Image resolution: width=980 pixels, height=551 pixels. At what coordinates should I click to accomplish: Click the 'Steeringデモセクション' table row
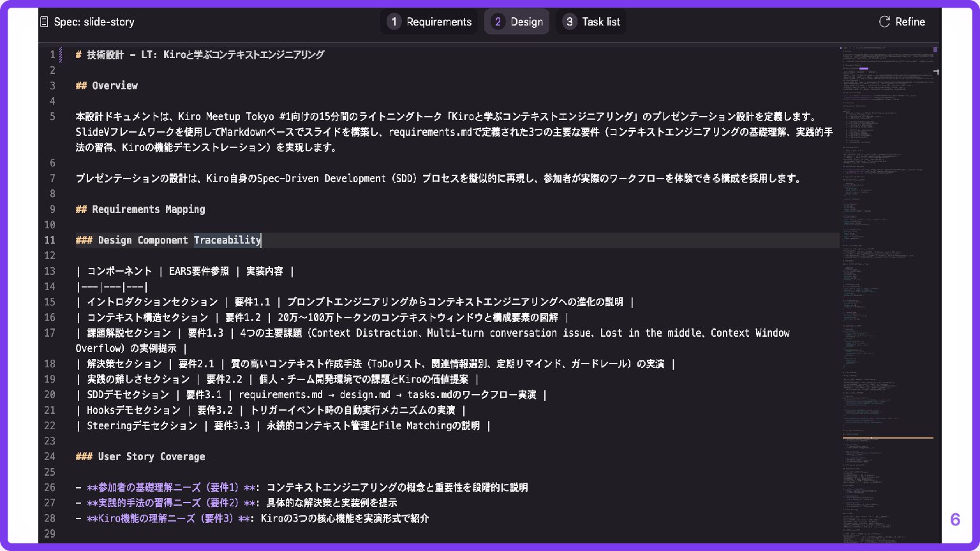point(283,425)
